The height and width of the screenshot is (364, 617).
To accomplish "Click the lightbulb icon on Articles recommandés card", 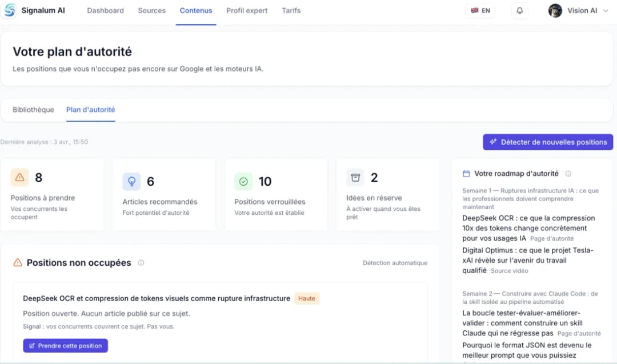I will 131,182.
